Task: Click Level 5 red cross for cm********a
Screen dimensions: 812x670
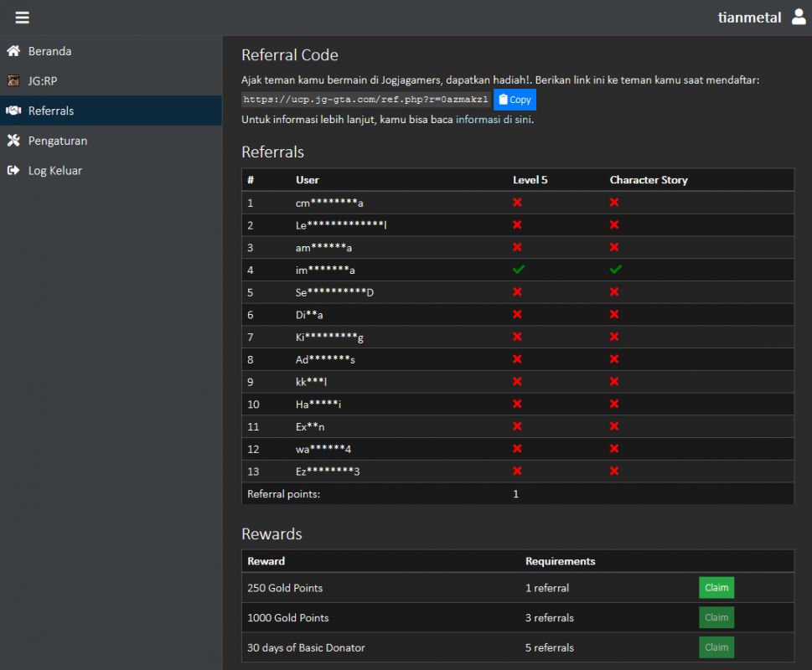Action: pyautogui.click(x=517, y=203)
